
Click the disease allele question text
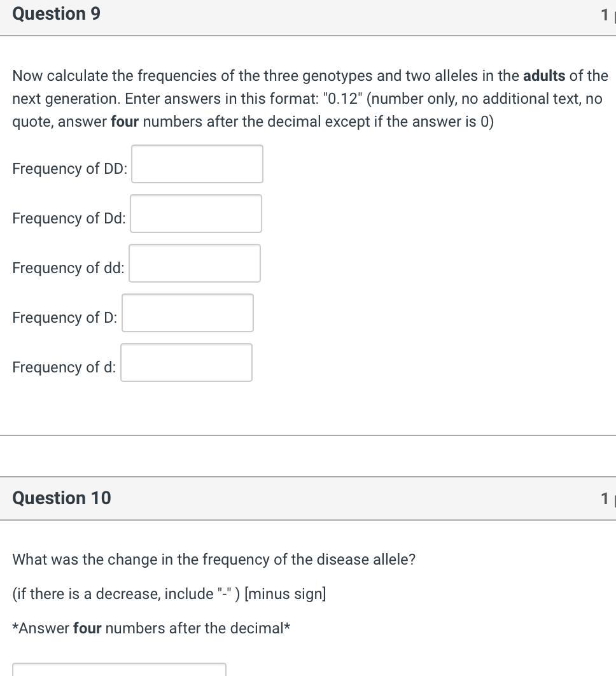pyautogui.click(x=213, y=560)
